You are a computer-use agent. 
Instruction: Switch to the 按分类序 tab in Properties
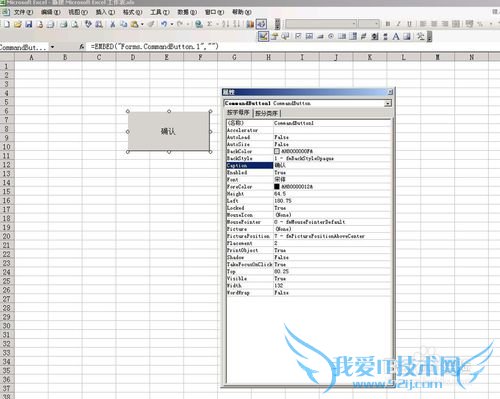(x=267, y=113)
